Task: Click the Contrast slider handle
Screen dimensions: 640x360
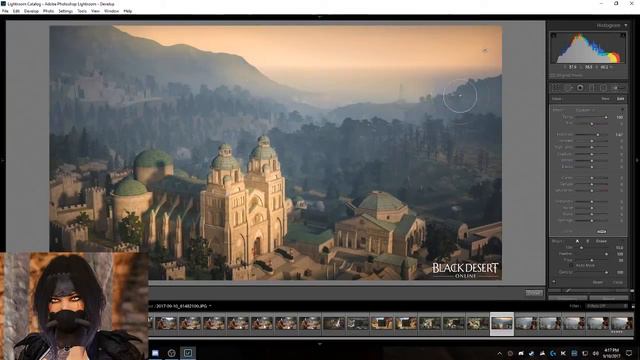Action: [592, 141]
